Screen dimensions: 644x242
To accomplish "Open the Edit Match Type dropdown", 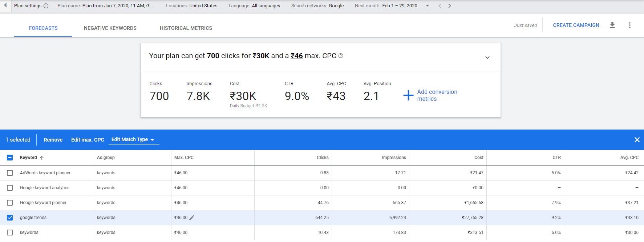I will pyautogui.click(x=134, y=140).
